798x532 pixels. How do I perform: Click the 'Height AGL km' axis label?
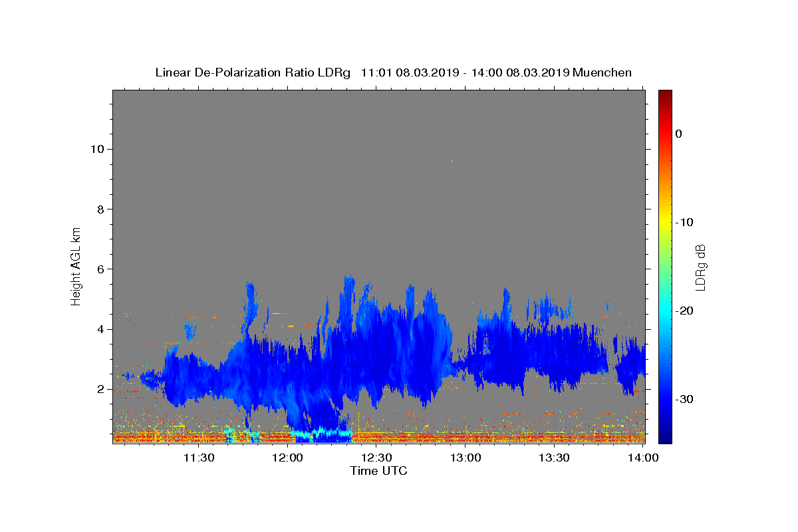76,266
